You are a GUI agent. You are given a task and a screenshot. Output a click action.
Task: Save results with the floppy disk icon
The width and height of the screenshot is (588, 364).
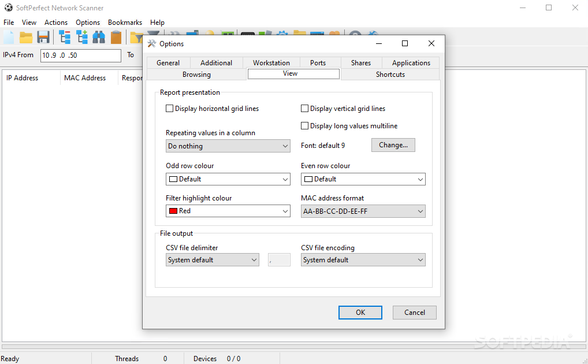[43, 38]
